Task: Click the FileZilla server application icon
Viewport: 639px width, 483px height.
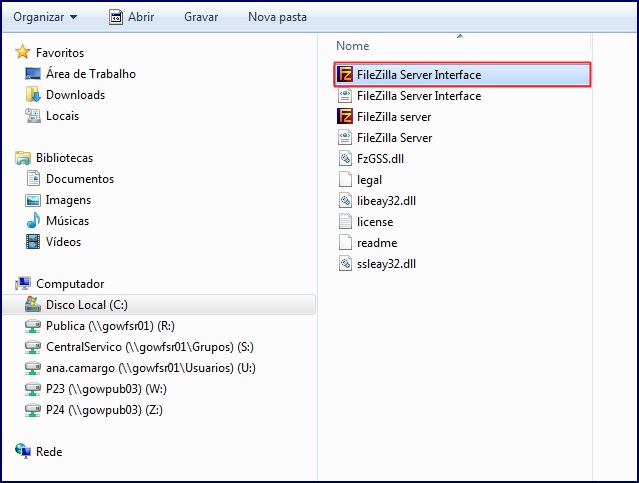Action: click(x=345, y=117)
